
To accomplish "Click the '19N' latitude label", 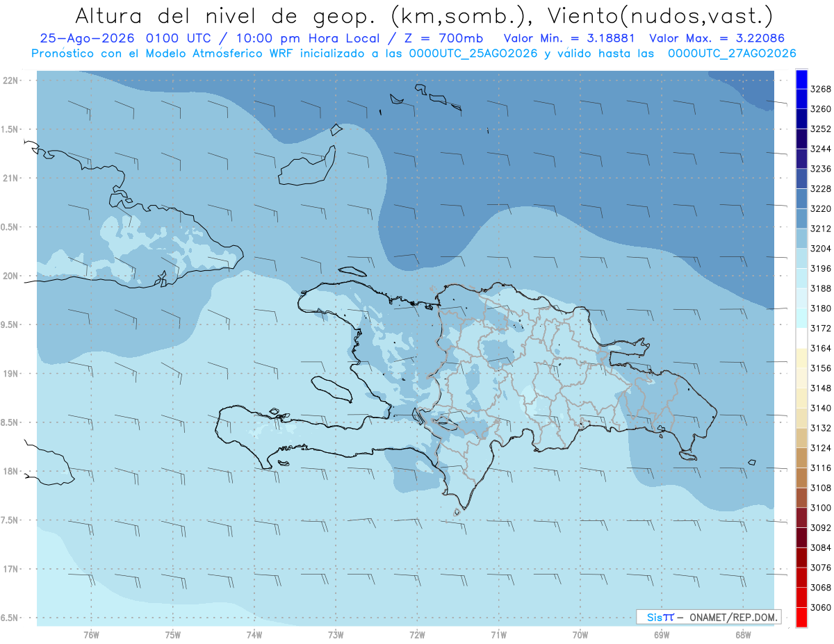I will 10,373.
